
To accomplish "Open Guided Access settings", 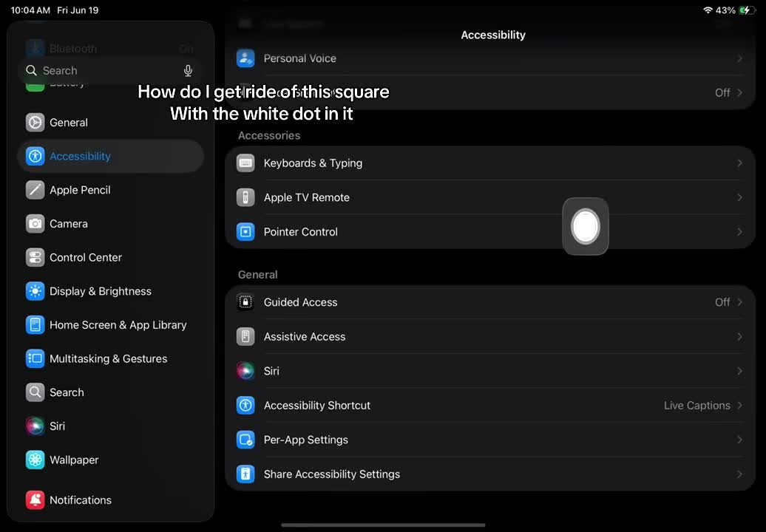I will tap(490, 302).
